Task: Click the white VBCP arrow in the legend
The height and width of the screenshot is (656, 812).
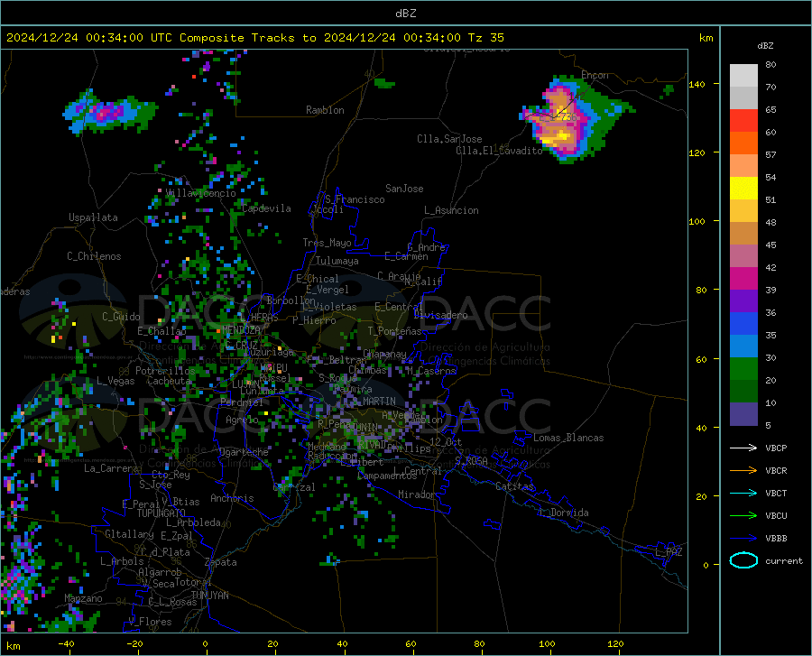Action: 743,448
